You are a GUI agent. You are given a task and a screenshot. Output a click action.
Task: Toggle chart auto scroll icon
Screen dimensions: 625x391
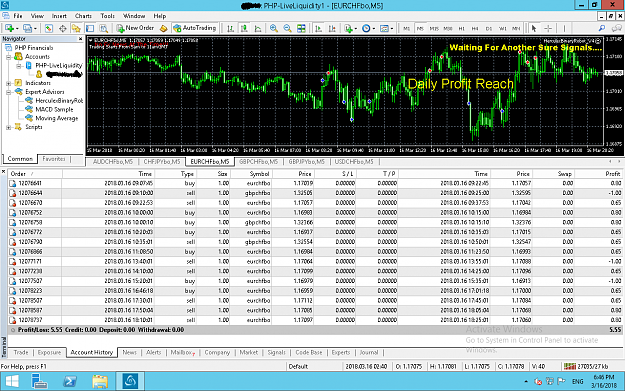318,28
